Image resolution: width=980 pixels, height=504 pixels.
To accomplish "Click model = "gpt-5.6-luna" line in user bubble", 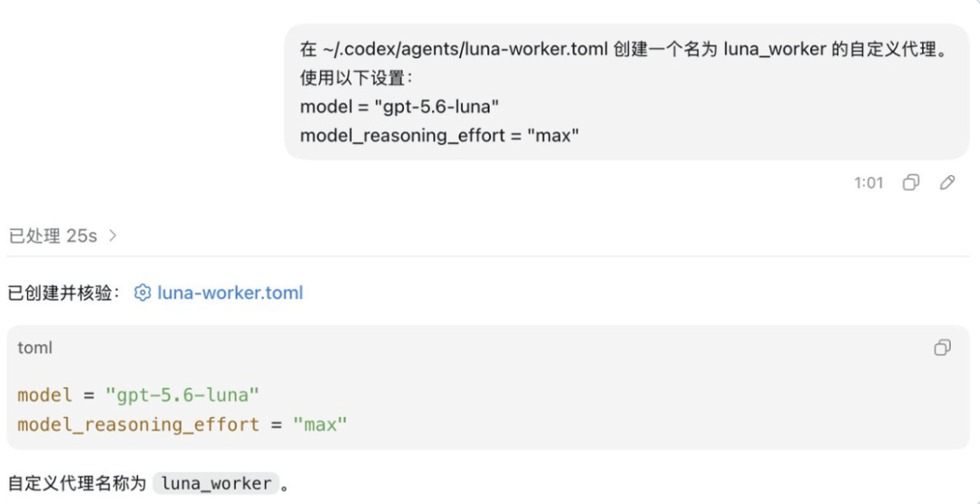I will (x=399, y=107).
